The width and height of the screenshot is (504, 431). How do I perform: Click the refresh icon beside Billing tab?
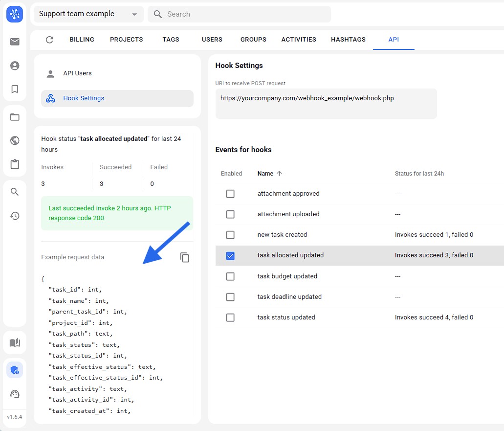49,40
